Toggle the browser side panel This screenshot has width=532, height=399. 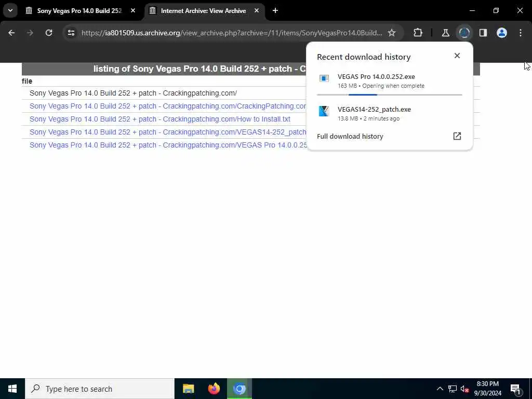(x=483, y=33)
